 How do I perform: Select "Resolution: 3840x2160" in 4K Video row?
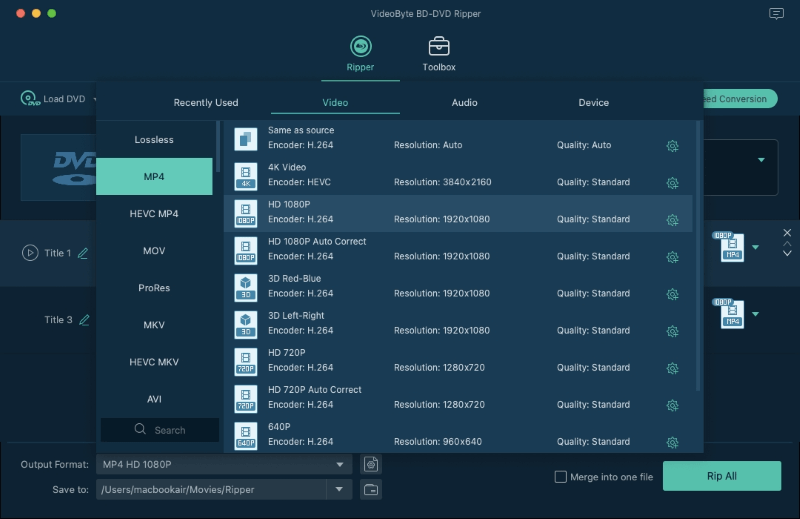pyautogui.click(x=442, y=182)
